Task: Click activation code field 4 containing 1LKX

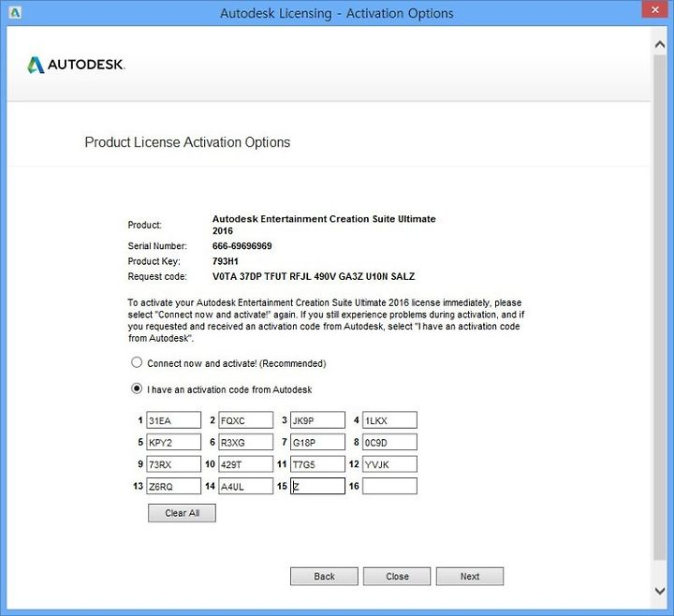Action: coord(389,420)
